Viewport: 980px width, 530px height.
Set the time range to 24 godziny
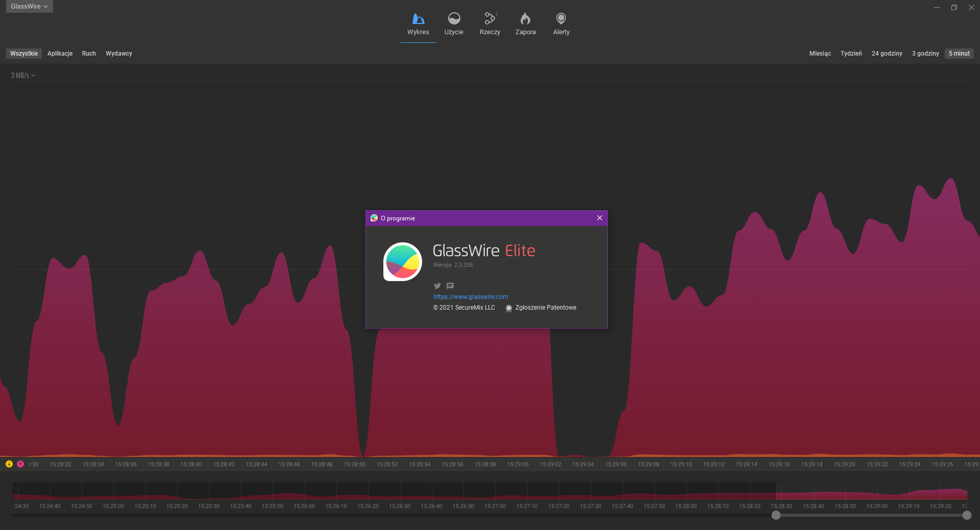coord(887,54)
